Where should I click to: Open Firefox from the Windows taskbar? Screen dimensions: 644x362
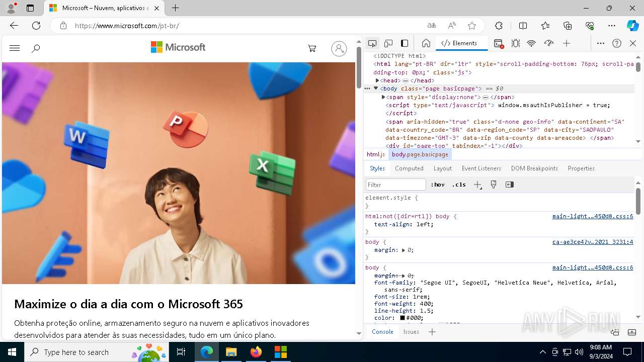click(x=256, y=352)
